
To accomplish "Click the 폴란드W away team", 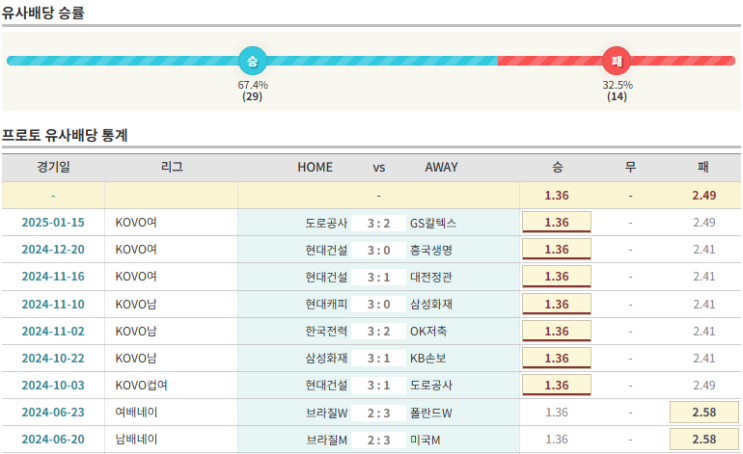I will tap(431, 413).
